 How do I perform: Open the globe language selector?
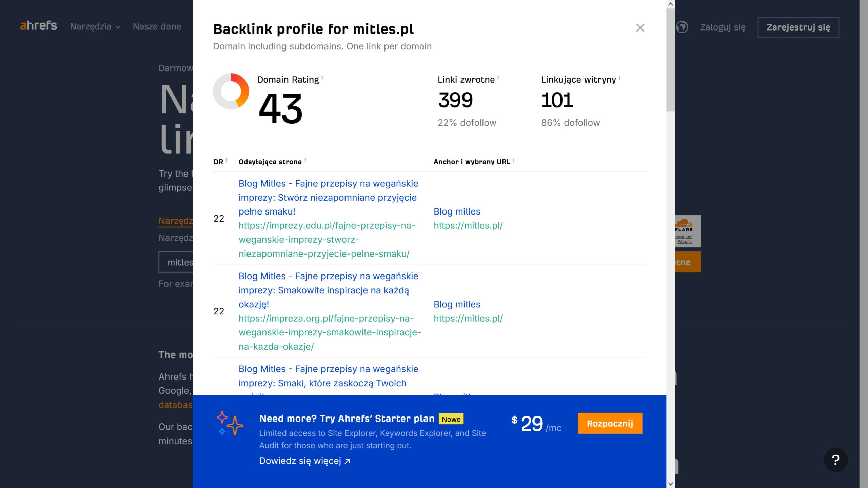point(682,27)
